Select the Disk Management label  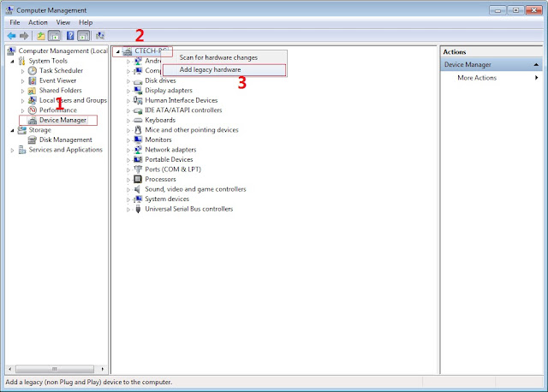[66, 140]
